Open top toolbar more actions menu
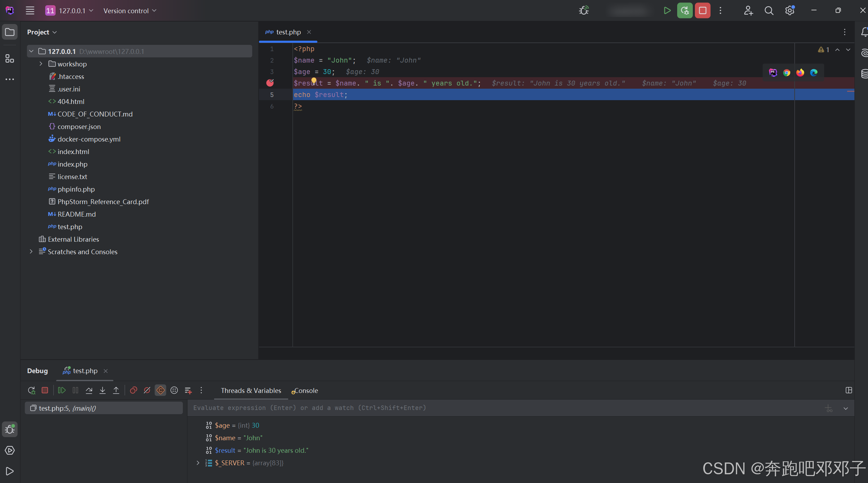868x483 pixels. tap(721, 10)
